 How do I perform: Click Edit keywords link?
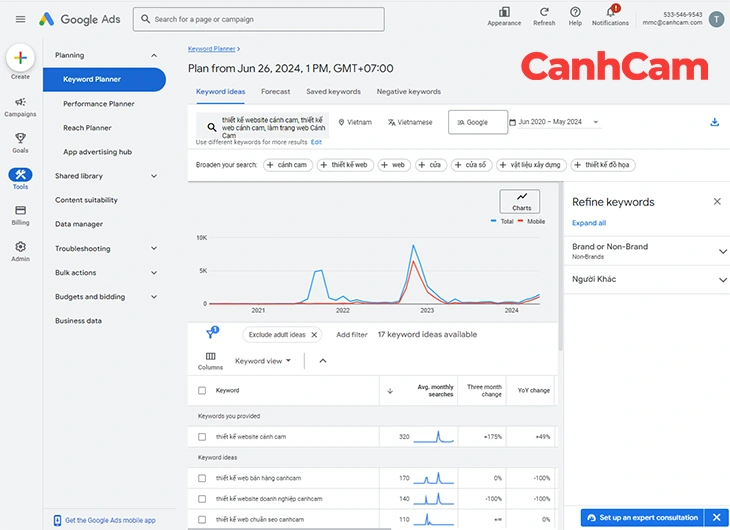point(316,142)
